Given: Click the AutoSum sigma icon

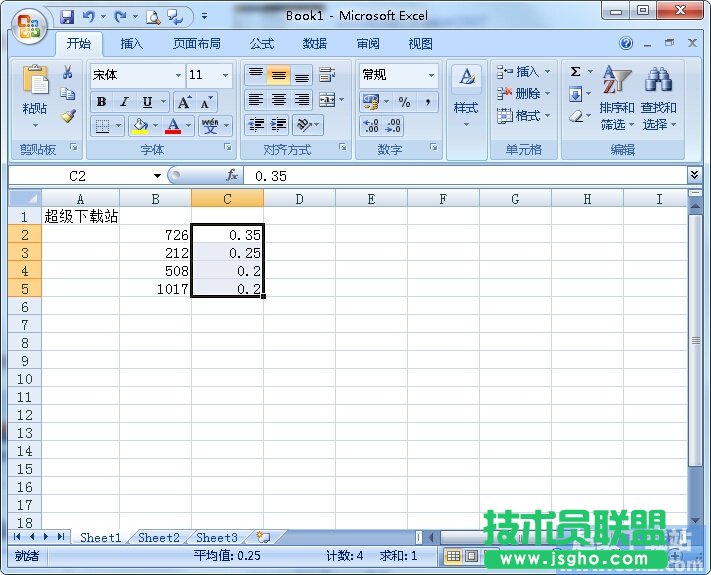Looking at the screenshot, I should pos(576,72).
